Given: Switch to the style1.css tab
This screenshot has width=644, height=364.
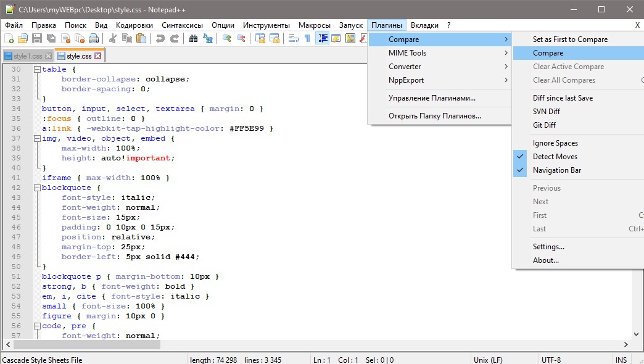Looking at the screenshot, I should pos(28,56).
